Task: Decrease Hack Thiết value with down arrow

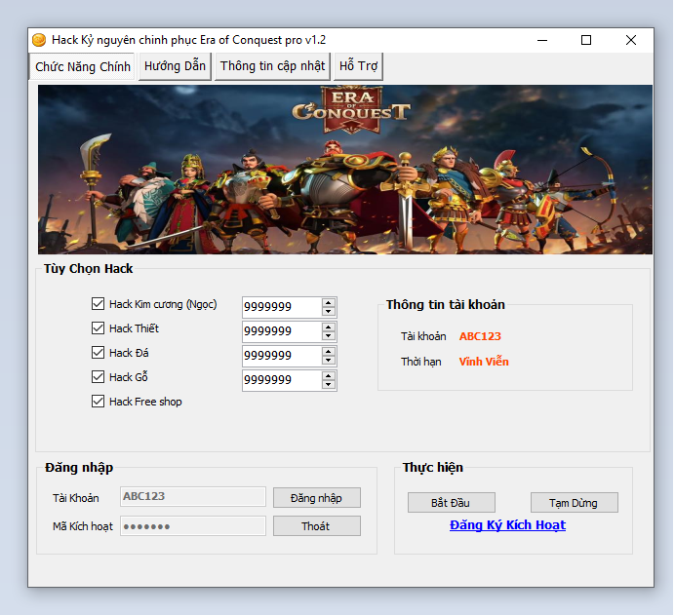Action: tap(329, 337)
